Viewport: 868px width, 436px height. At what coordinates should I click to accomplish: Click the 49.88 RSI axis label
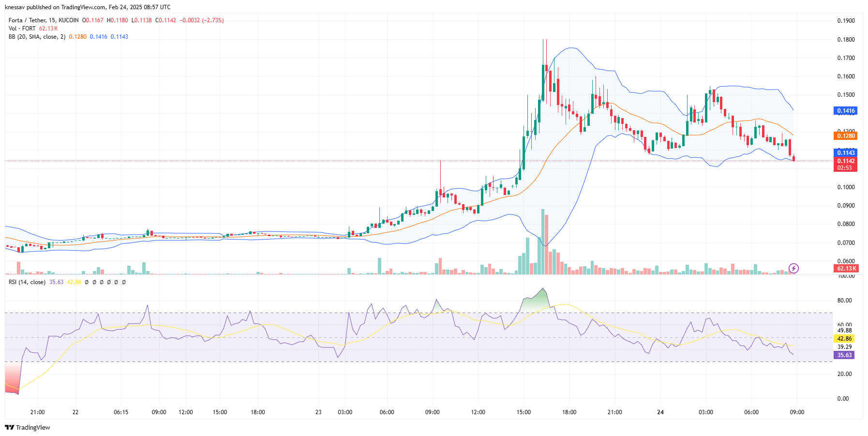844,331
